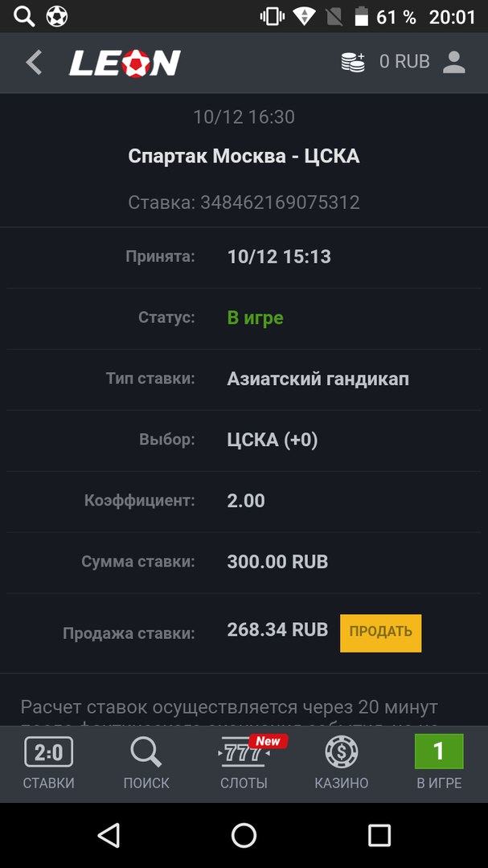488x868 pixels.
Task: Tap the back arrow in the top bar
Action: tap(32, 61)
